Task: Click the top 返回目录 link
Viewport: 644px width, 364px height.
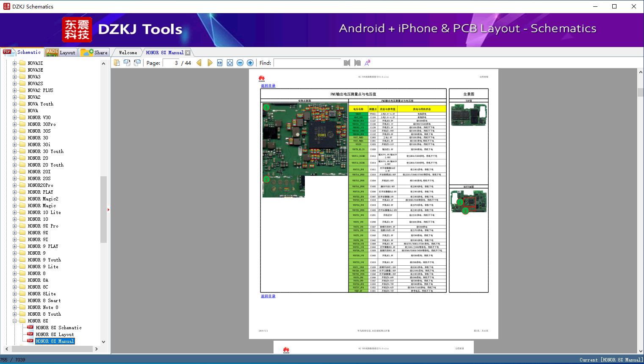Action: point(268,86)
